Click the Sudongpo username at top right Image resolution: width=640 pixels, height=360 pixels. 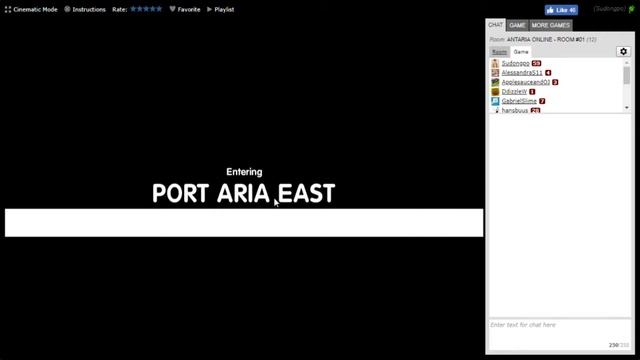[610, 9]
